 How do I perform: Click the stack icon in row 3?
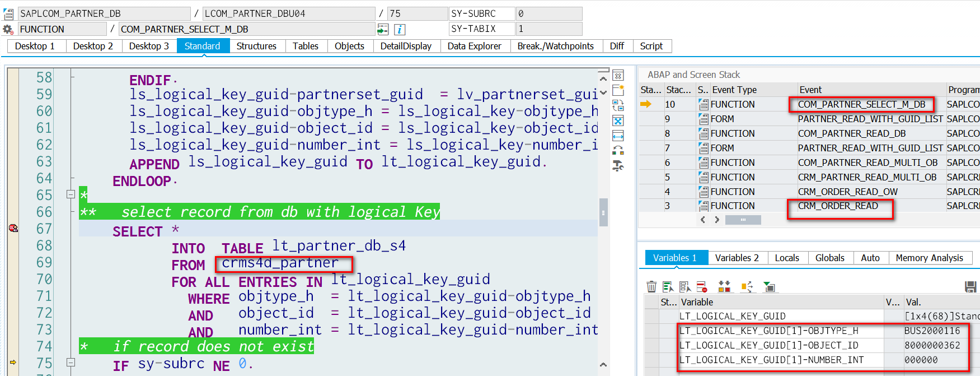[x=703, y=206]
